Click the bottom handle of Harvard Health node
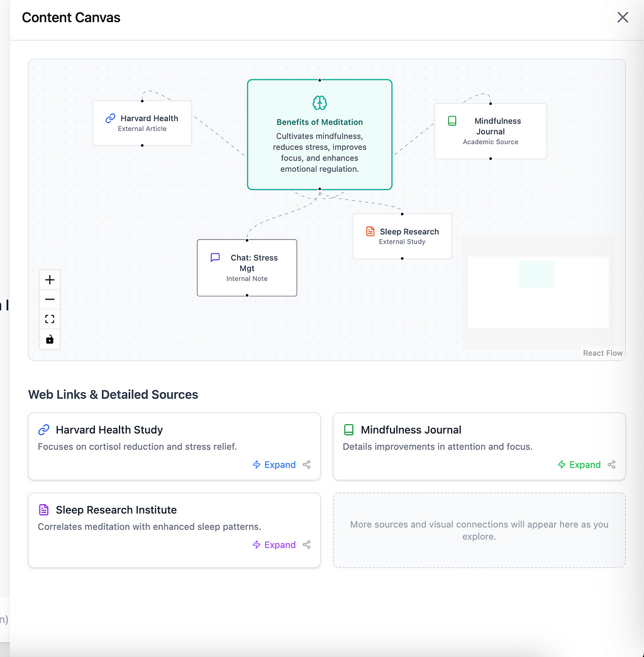644x657 pixels. coord(142,145)
